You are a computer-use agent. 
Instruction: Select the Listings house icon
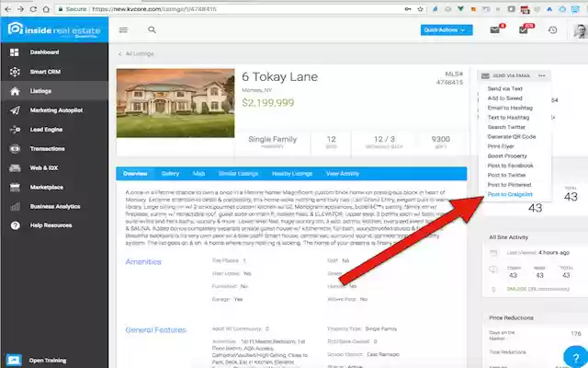pyautogui.click(x=15, y=91)
